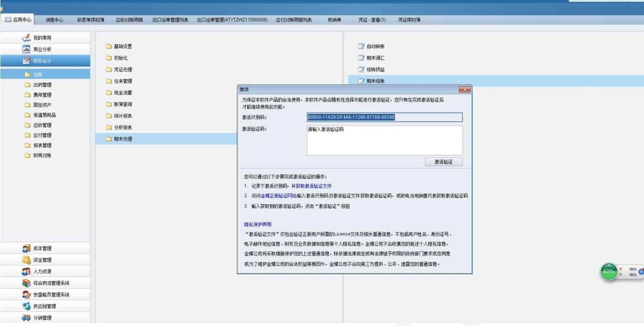Open the 统计报表 folder icon
The width and height of the screenshot is (644, 326).
109,116
